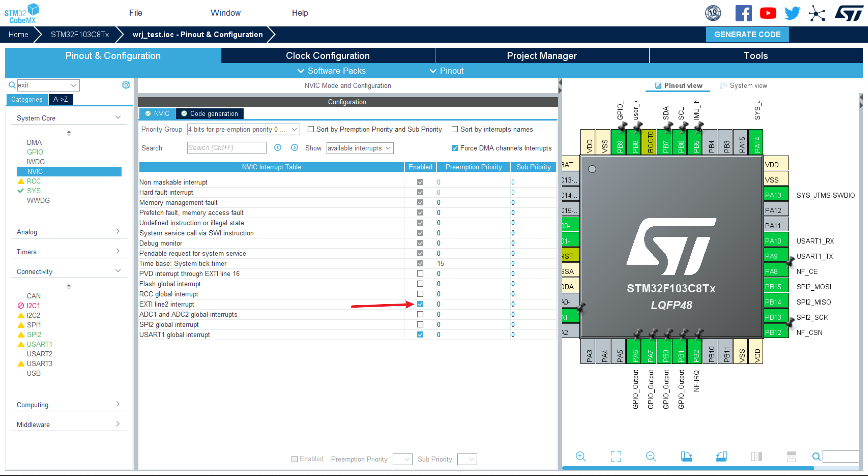Select USART1 in Connectivity list

click(39, 344)
